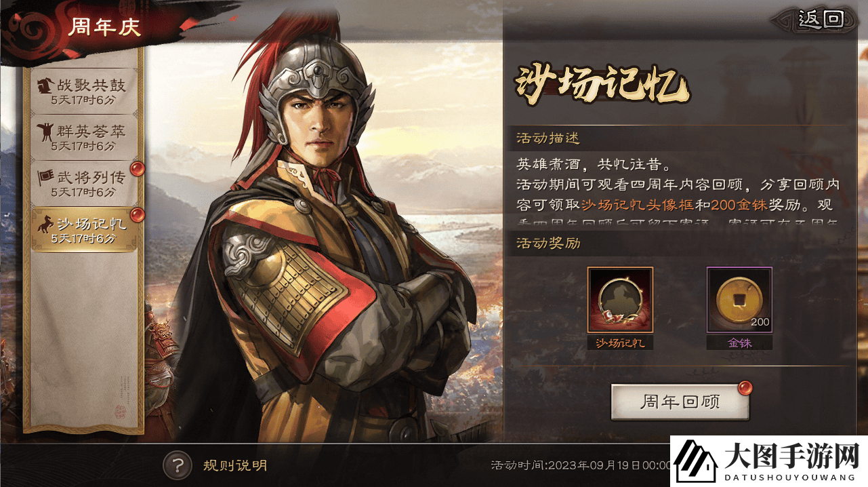
Task: Click the figure icon beside 群英荟萃
Action: pos(47,131)
